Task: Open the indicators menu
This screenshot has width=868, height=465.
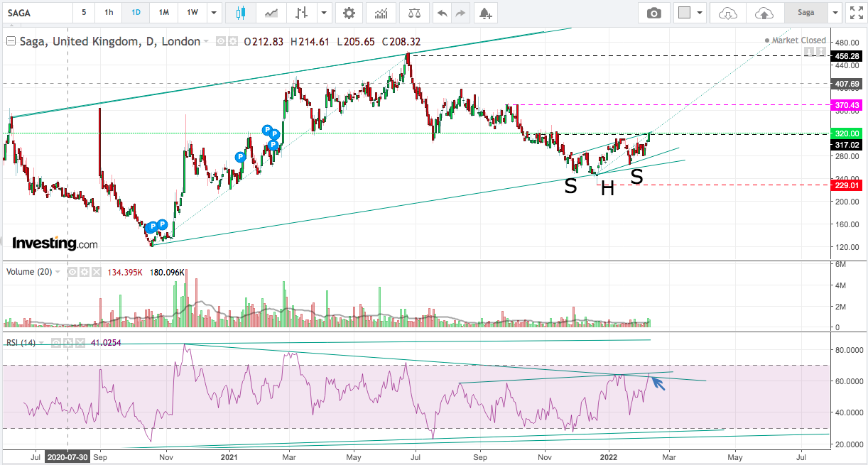Action: point(381,13)
